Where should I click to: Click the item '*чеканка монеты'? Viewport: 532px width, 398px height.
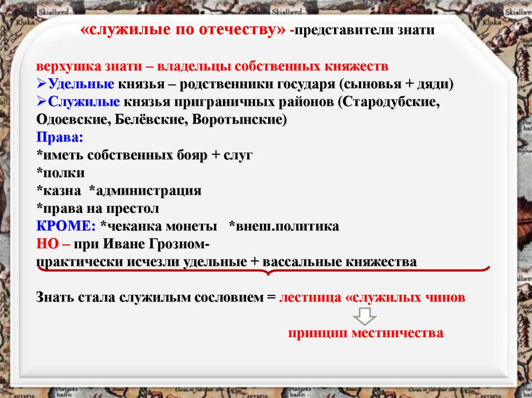click(x=159, y=226)
